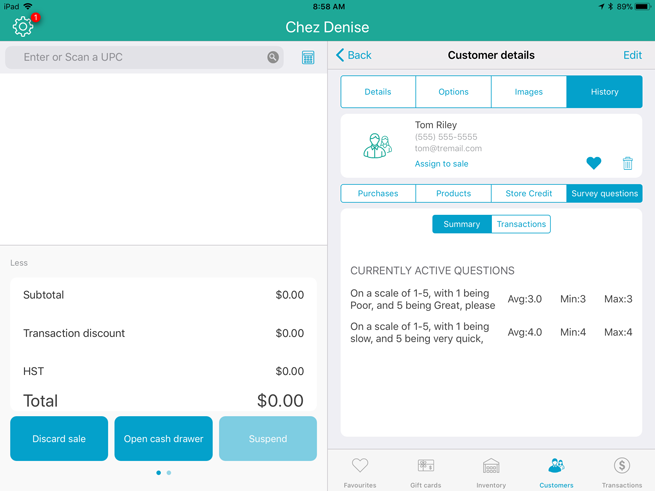Image resolution: width=655 pixels, height=491 pixels.
Task: Open Favourites in bottom bar
Action: tap(360, 472)
